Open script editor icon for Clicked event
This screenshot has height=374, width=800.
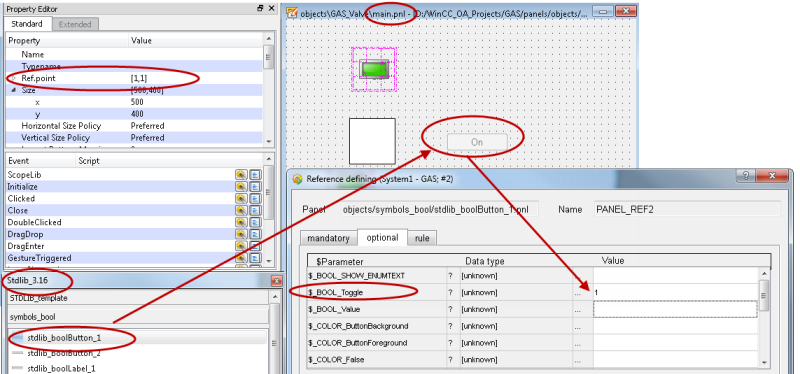[x=255, y=198]
